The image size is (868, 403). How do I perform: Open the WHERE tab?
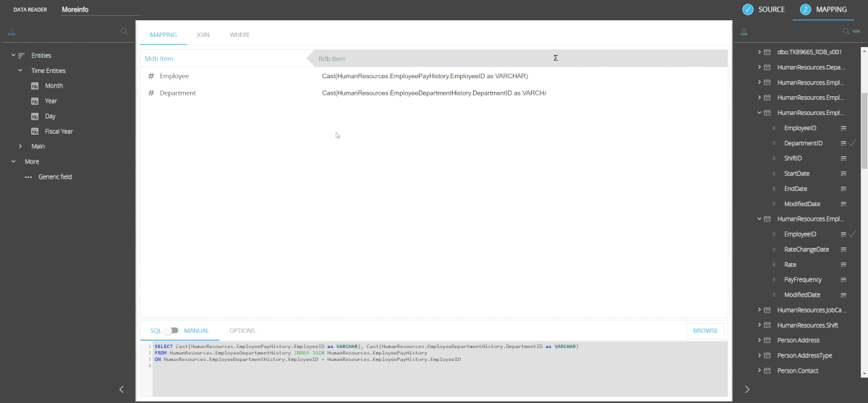[x=240, y=35]
